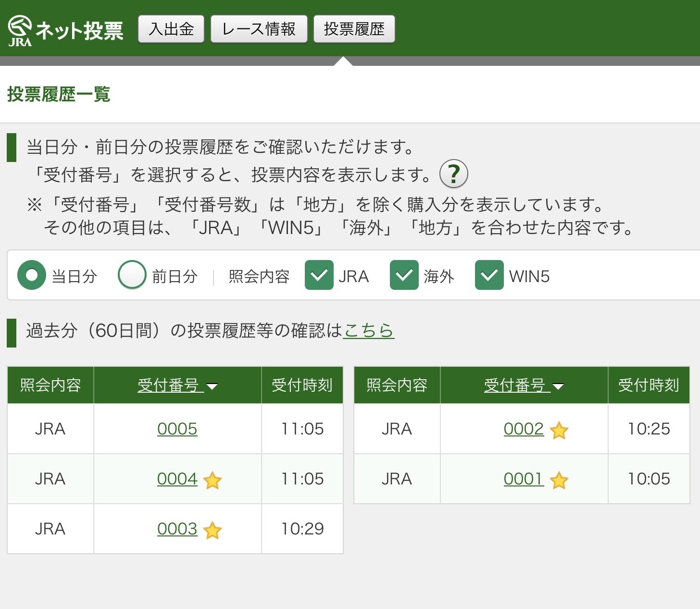Viewport: 700px width, 609px height.
Task: Sort by 受付番号 in left table
Action: click(177, 385)
